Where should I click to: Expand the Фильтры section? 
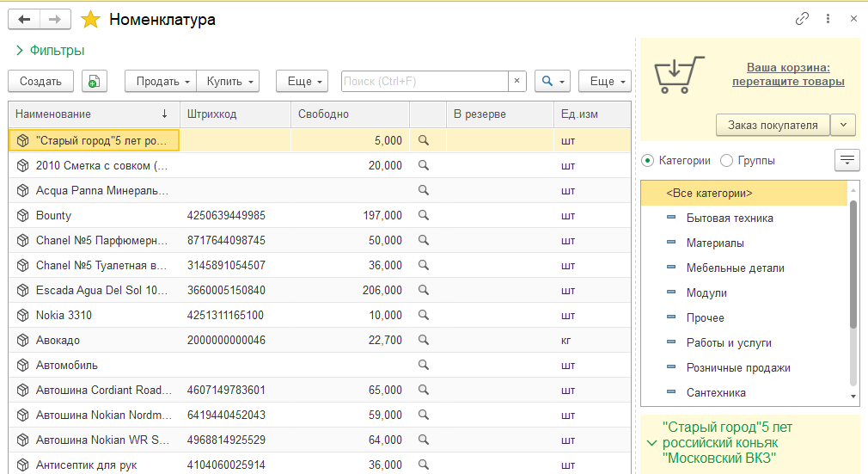point(50,51)
